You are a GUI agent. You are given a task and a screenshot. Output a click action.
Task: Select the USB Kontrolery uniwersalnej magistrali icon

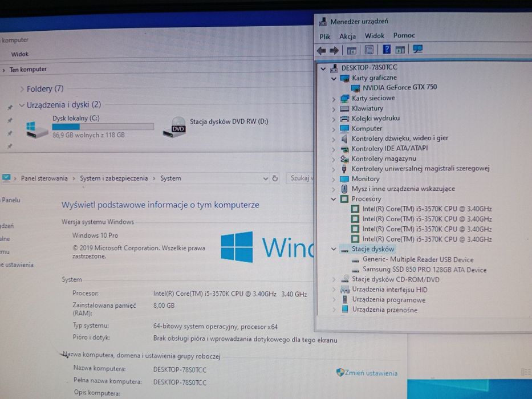click(344, 169)
